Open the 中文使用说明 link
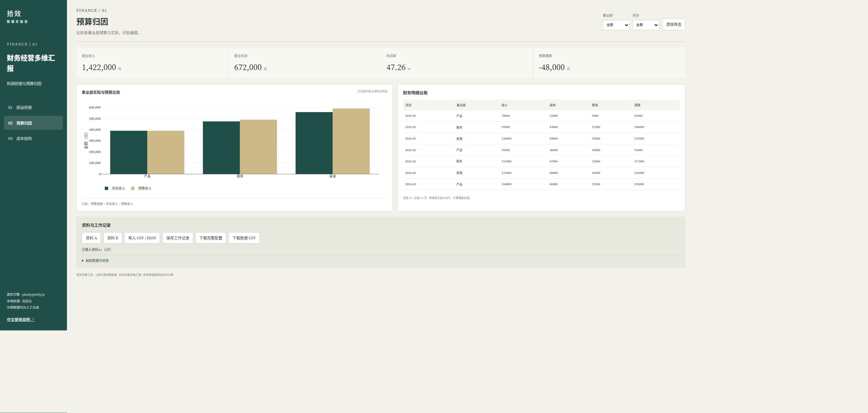 point(21,320)
